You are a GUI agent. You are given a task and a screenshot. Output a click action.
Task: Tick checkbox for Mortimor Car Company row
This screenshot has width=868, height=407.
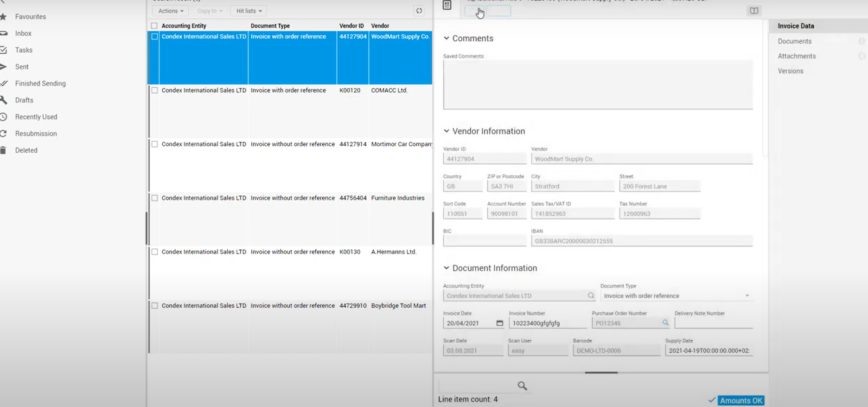click(x=154, y=144)
